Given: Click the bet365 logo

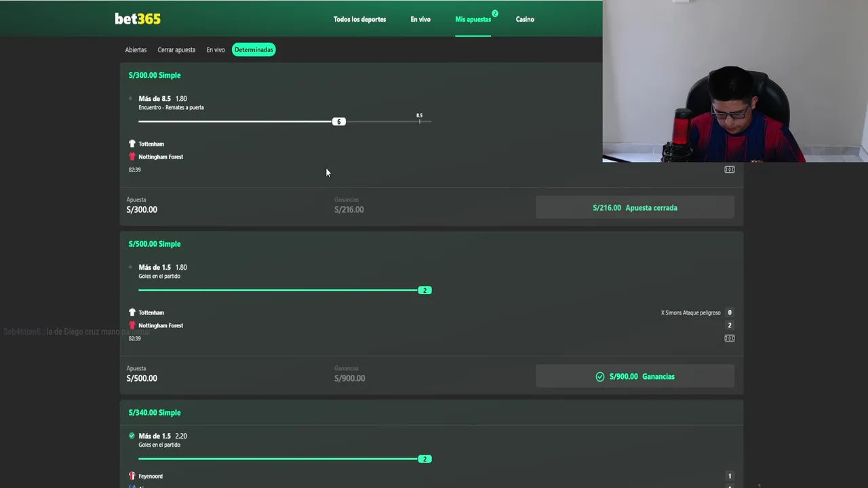Looking at the screenshot, I should 138,19.
